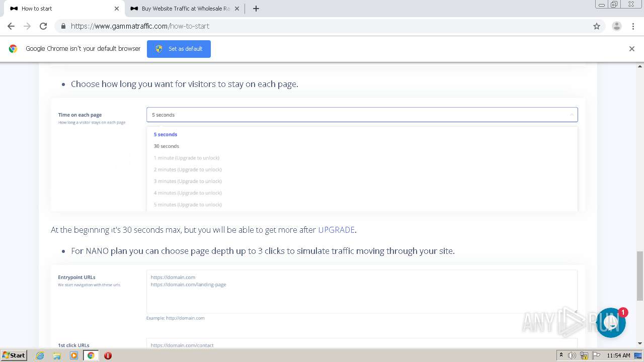Click the red stop-sign taskbar icon
The height and width of the screenshot is (362, 644).
click(x=108, y=355)
